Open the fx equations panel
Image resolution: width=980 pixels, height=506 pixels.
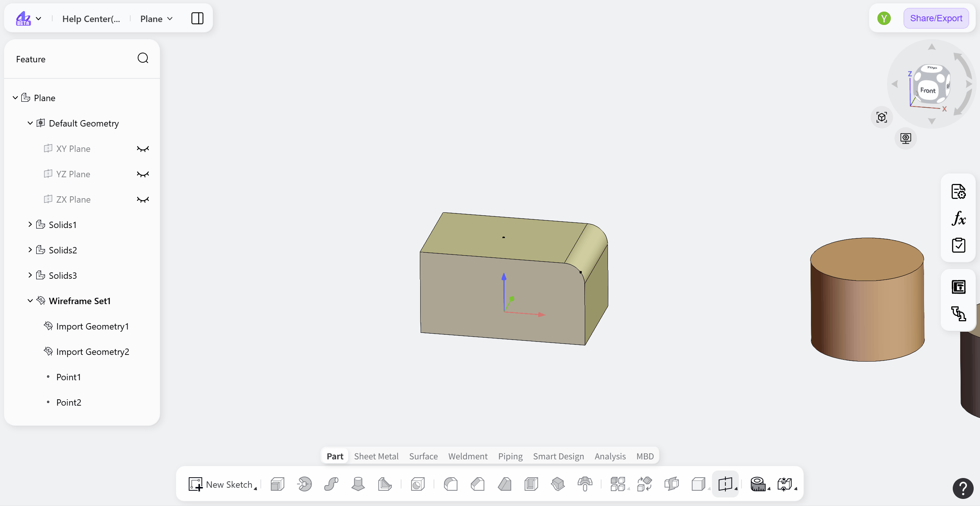coord(958,218)
